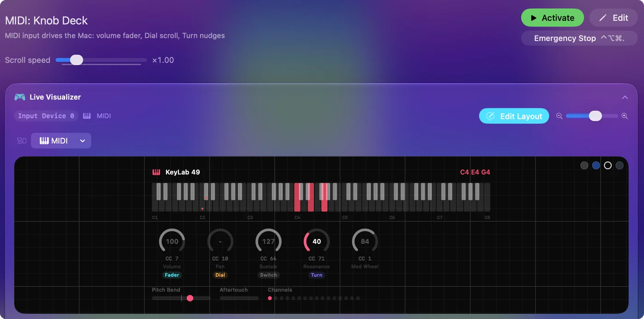The image size is (644, 319).
Task: Click the Channels label
Action: point(280,290)
